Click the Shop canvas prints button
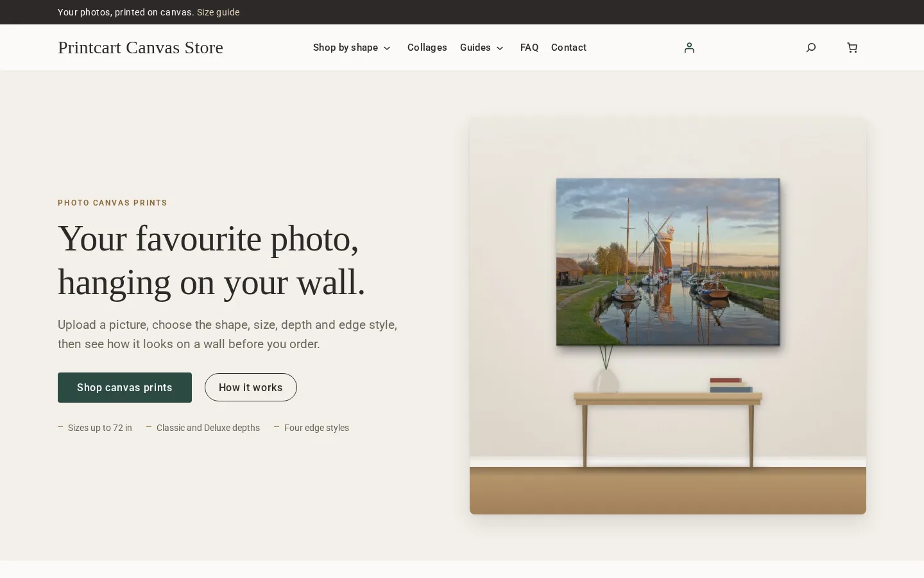The width and height of the screenshot is (924, 578). tap(124, 387)
